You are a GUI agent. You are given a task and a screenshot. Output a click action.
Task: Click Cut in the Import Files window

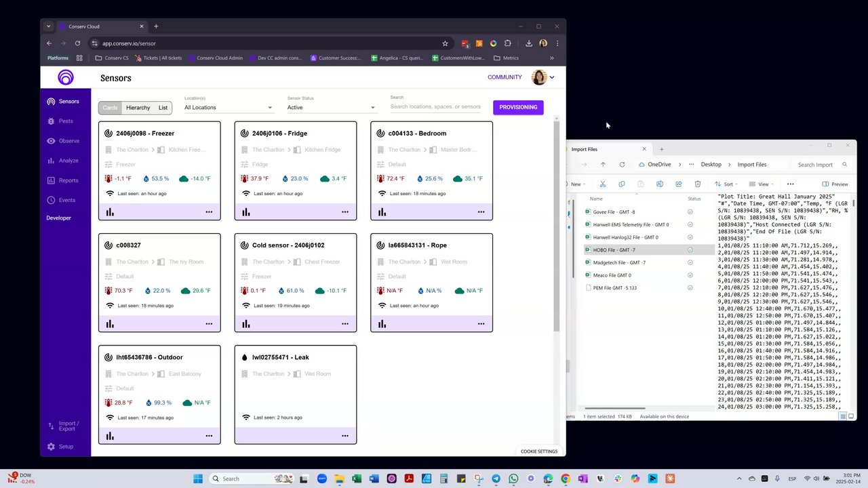(602, 184)
